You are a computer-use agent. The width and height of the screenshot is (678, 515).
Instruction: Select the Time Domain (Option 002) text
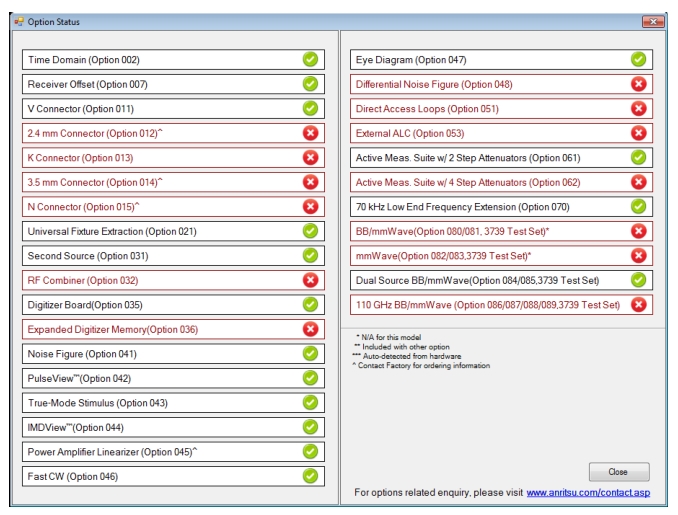pyautogui.click(x=84, y=60)
